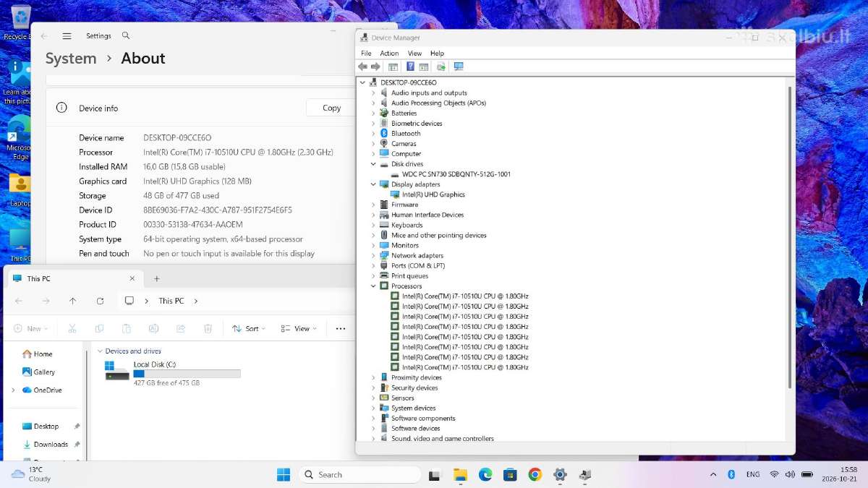Click Settings search magnifier icon
Viewport: 868px width, 488px height.
click(x=126, y=35)
